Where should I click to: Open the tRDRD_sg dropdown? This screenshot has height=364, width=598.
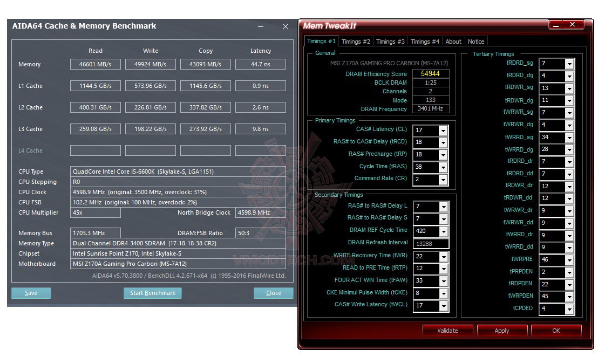point(569,64)
